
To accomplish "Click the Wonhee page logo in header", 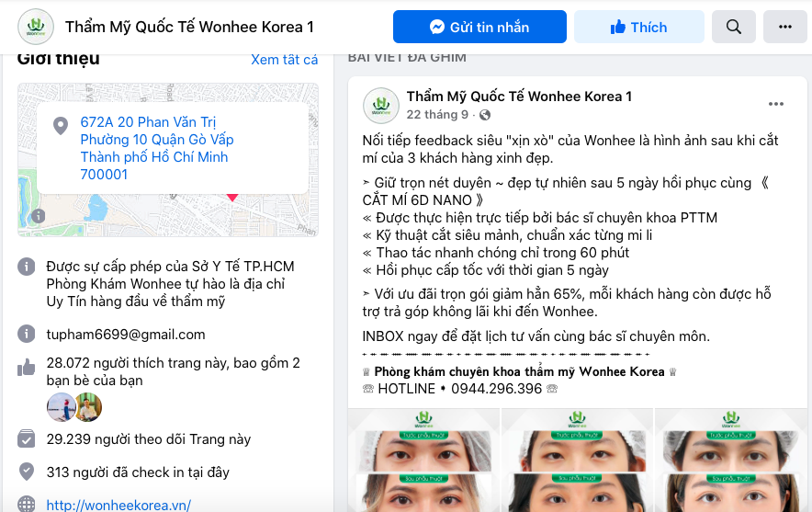I will click(36, 27).
